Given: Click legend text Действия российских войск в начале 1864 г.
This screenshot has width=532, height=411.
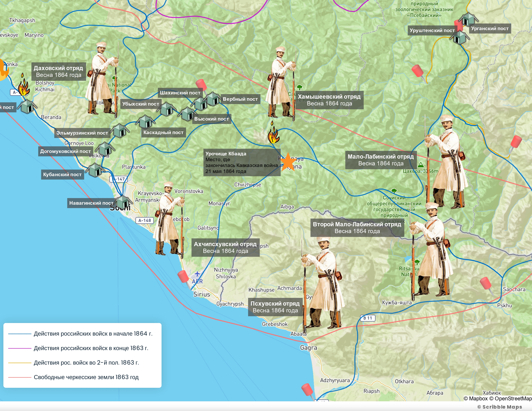Looking at the screenshot, I should point(93,334).
